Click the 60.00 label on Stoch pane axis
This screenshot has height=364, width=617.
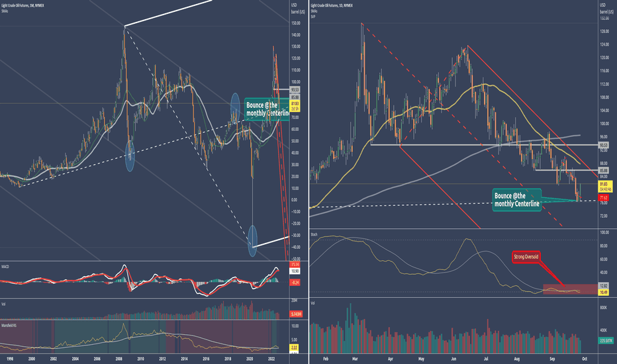604,259
